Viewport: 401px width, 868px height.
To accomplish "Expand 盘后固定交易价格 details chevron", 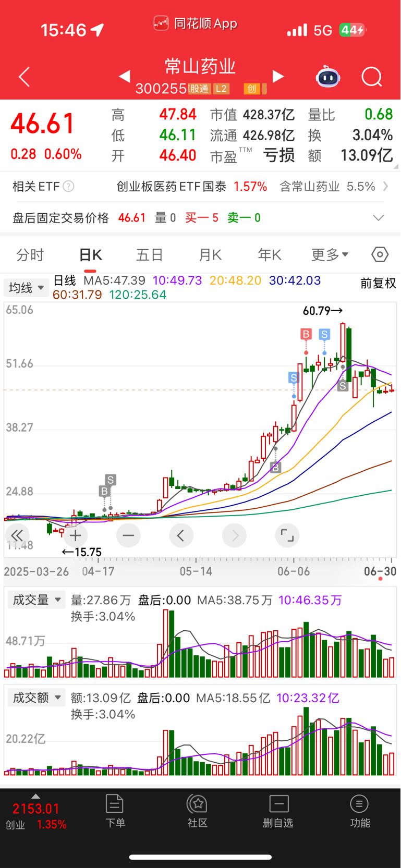I will point(379,218).
